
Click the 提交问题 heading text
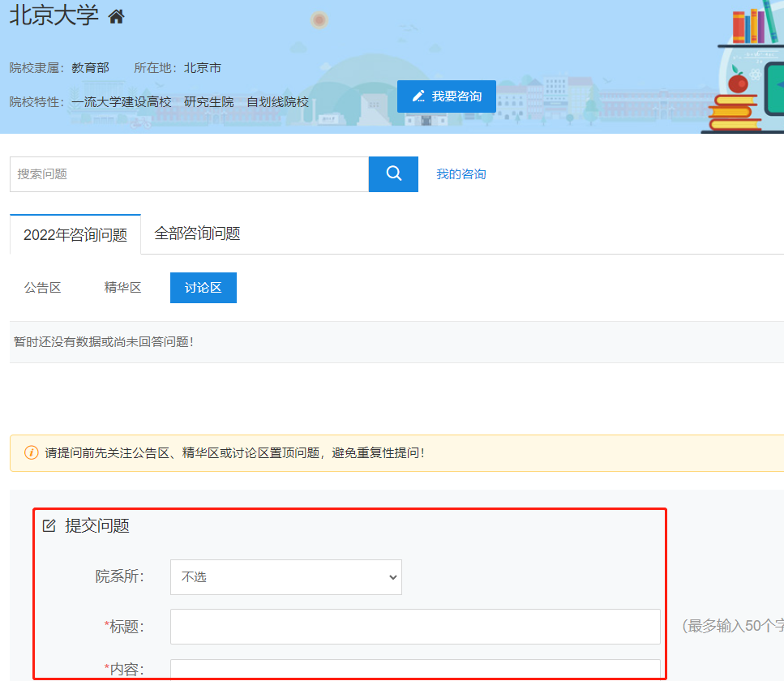point(97,525)
